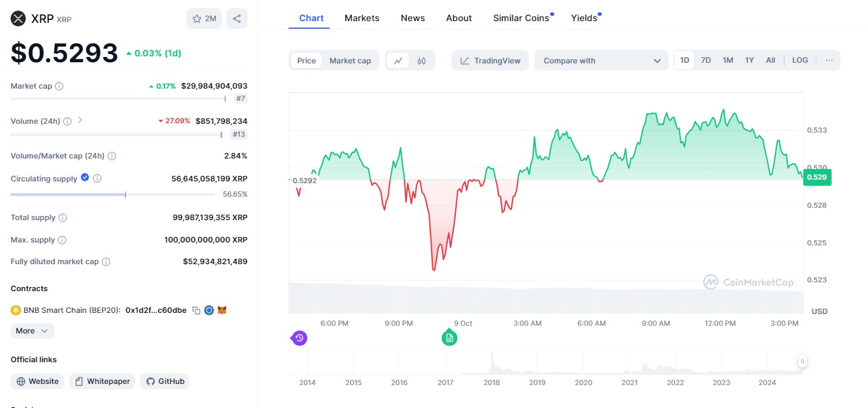Image resolution: width=868 pixels, height=408 pixels.
Task: Open info icon after Circulating supply badge
Action: (x=97, y=178)
